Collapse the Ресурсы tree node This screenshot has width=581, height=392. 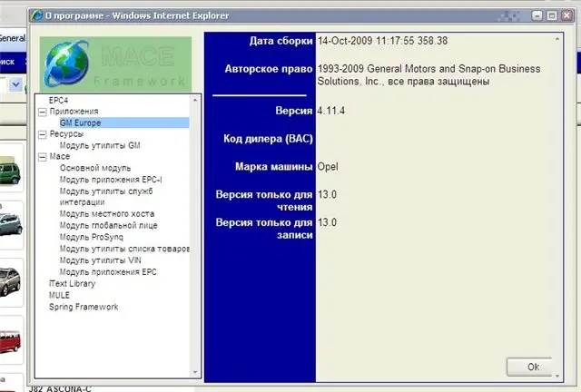coord(43,134)
